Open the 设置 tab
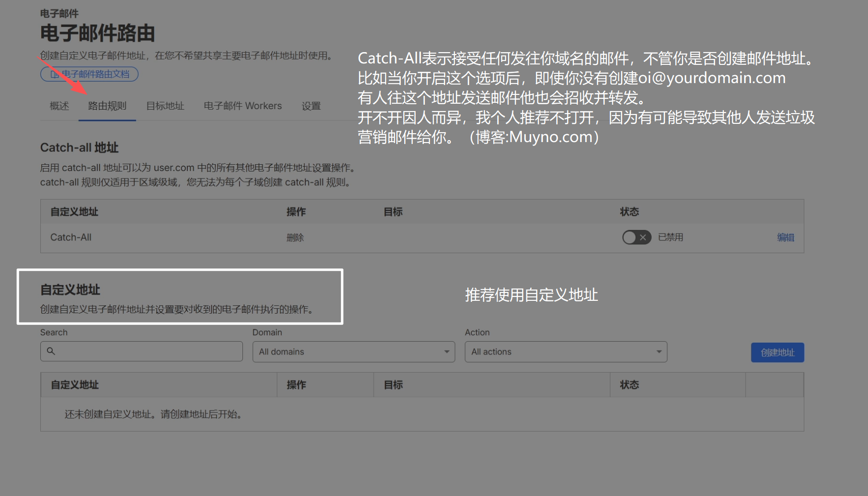 (311, 106)
